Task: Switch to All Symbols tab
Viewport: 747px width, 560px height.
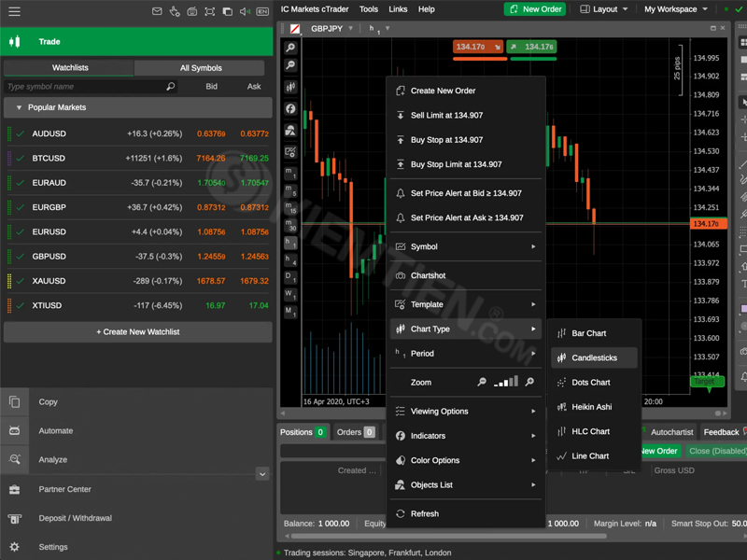Action: tap(200, 68)
